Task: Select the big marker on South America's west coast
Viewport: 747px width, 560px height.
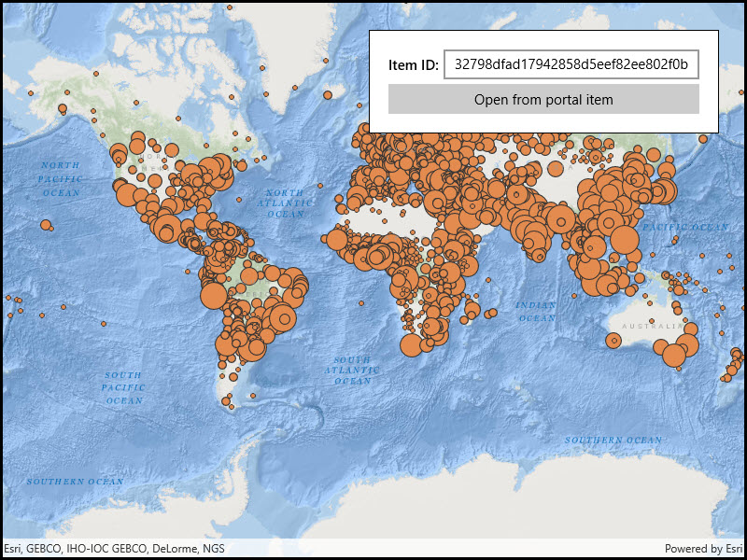Action: (x=214, y=296)
